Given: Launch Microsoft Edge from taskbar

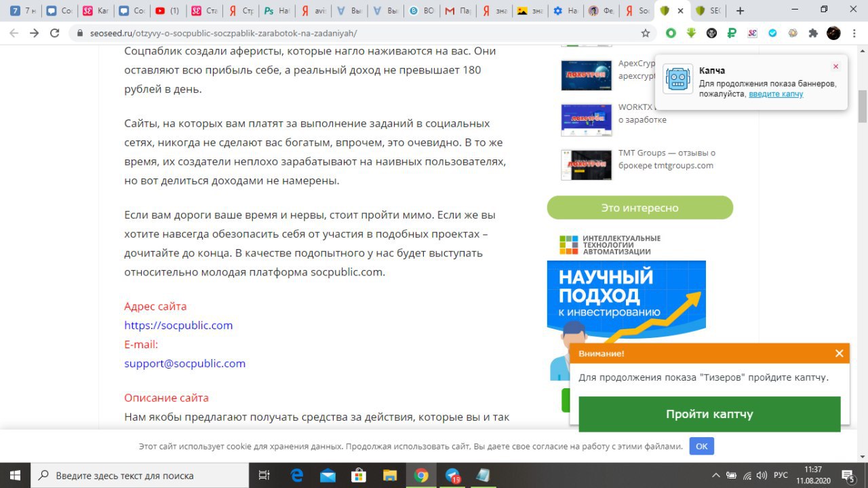Looking at the screenshot, I should pyautogui.click(x=296, y=475).
